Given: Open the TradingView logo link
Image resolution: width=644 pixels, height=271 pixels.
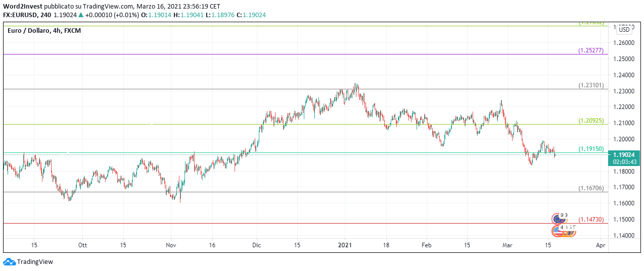Looking at the screenshot, I should 28,262.
